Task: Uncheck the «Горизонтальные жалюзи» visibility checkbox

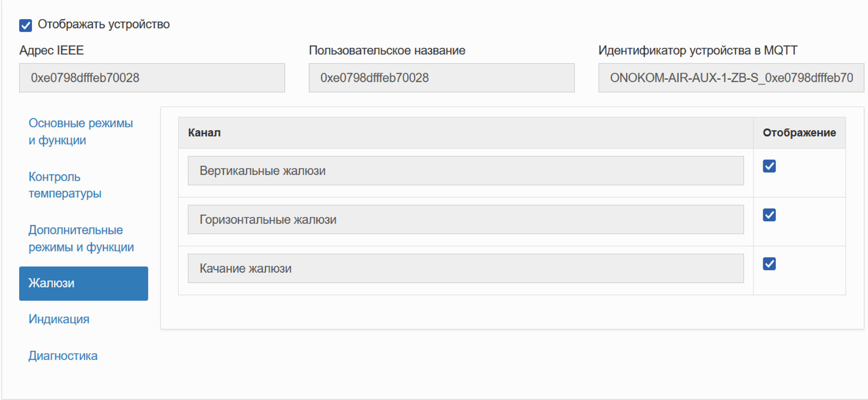Action: coord(769,214)
